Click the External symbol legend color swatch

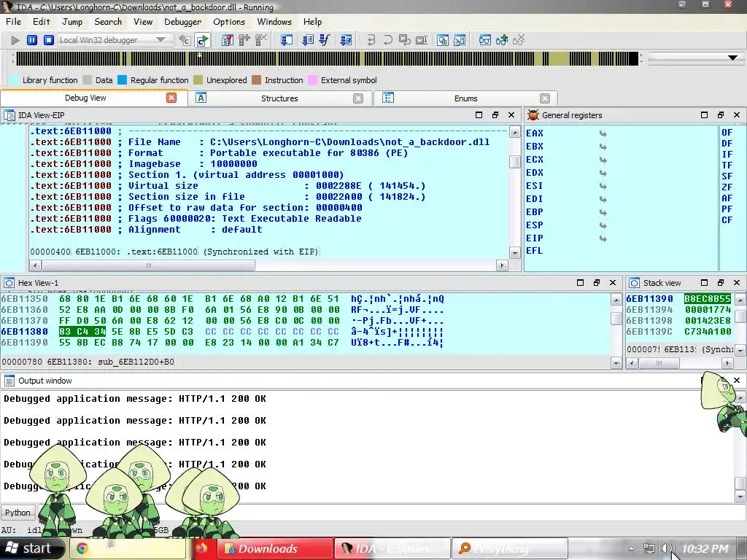pyautogui.click(x=312, y=80)
